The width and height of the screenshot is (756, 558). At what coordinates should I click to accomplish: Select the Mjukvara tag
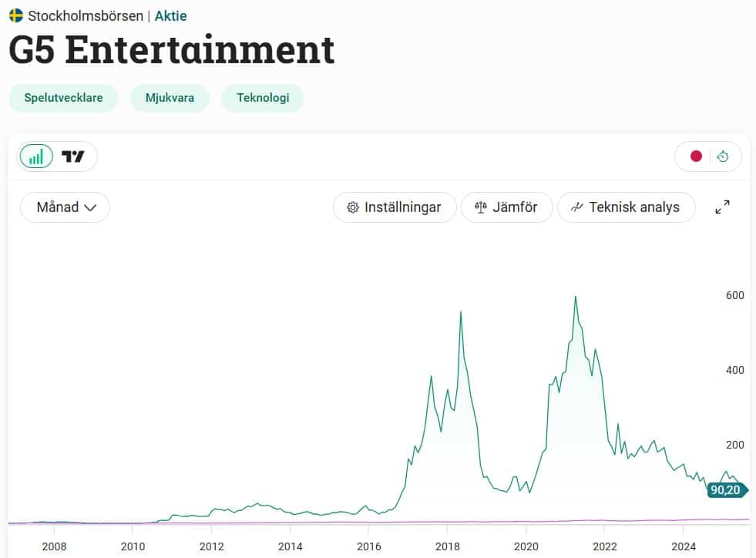[170, 98]
